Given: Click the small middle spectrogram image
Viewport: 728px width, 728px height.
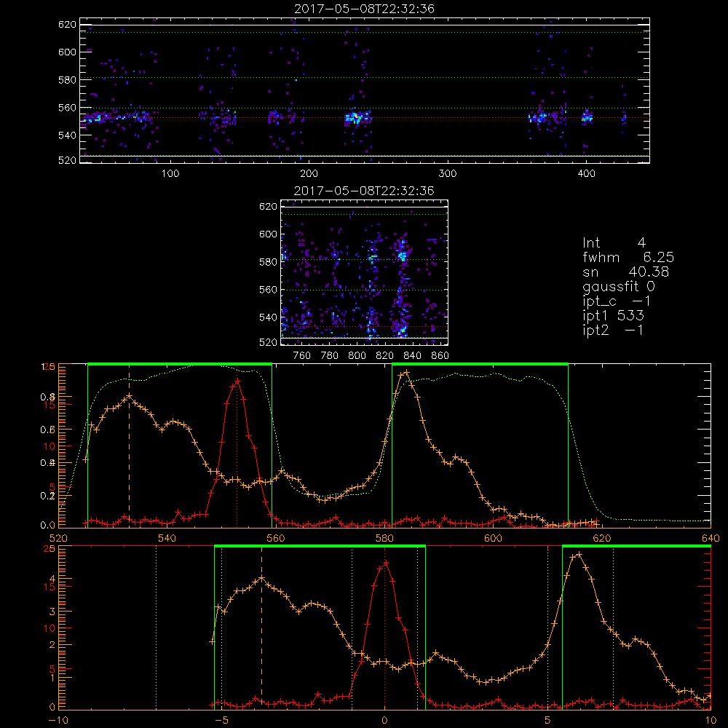Looking at the screenshot, I should [365, 272].
